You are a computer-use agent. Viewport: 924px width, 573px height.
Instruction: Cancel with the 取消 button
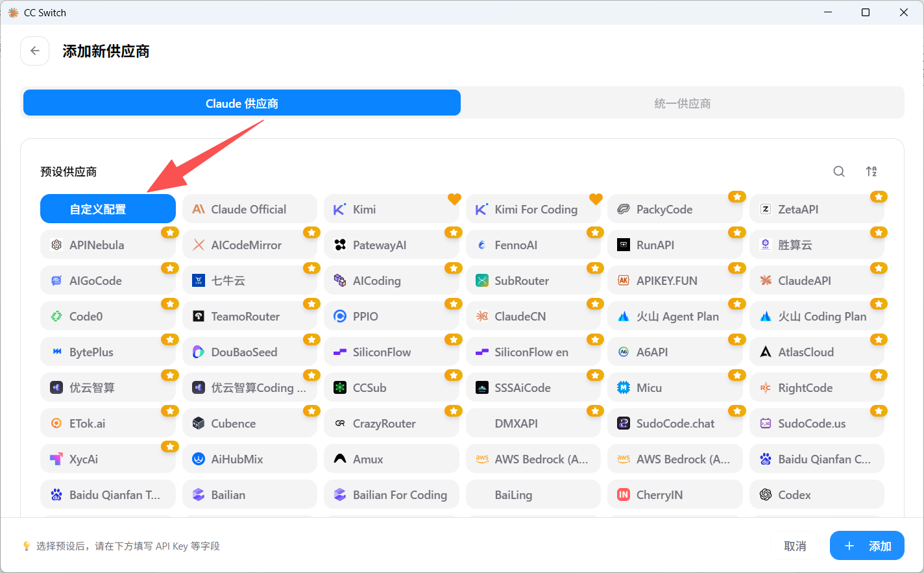[x=795, y=546]
